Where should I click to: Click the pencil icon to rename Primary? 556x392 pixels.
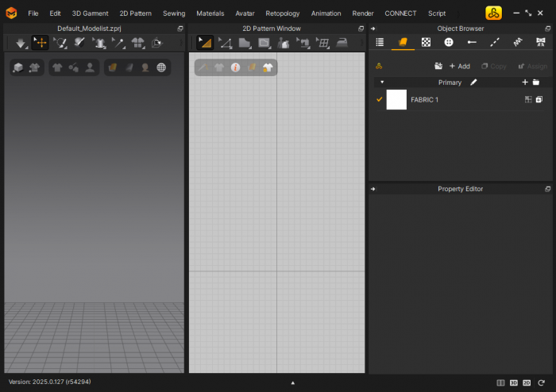coord(474,82)
